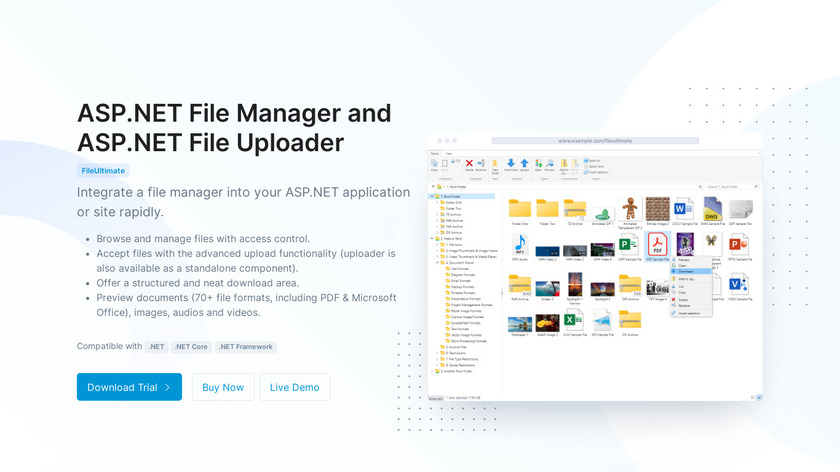Click the Preview magnifier icon in ribbon
Viewport: 840px width, 472px height.
tap(549, 164)
